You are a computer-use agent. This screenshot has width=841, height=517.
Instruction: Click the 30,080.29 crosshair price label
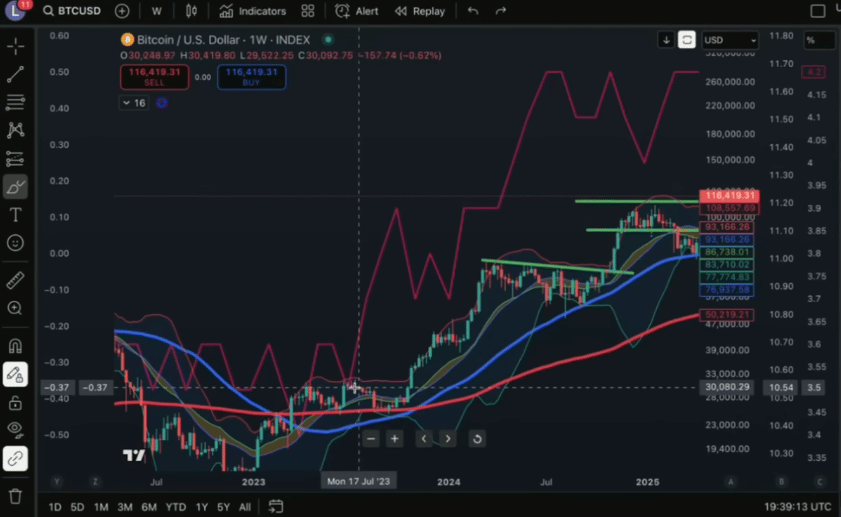click(x=727, y=387)
